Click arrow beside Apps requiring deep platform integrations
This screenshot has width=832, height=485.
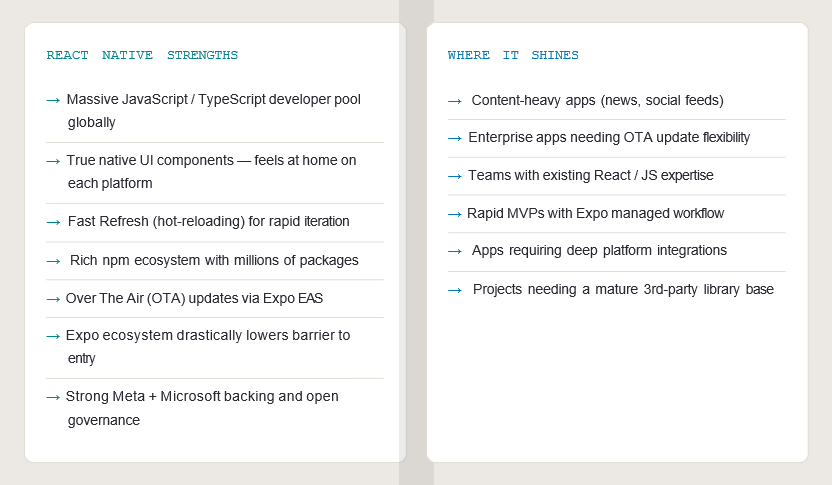pyautogui.click(x=455, y=251)
